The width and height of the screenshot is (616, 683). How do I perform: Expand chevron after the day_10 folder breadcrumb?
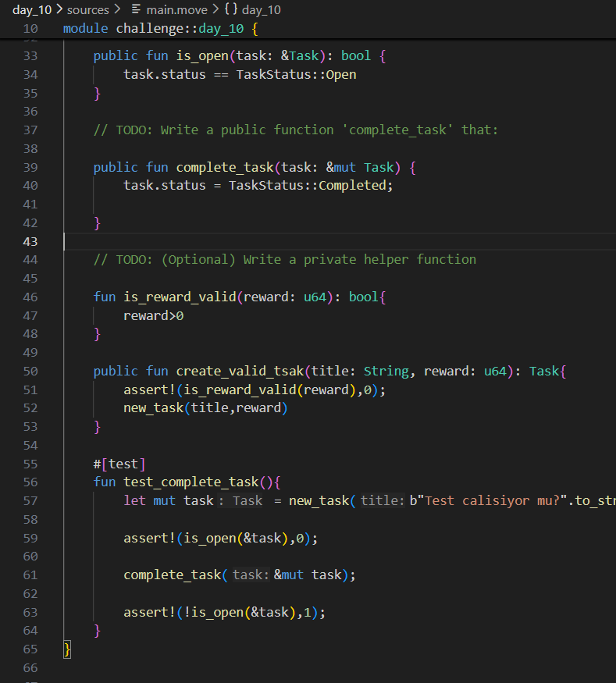[x=59, y=9]
